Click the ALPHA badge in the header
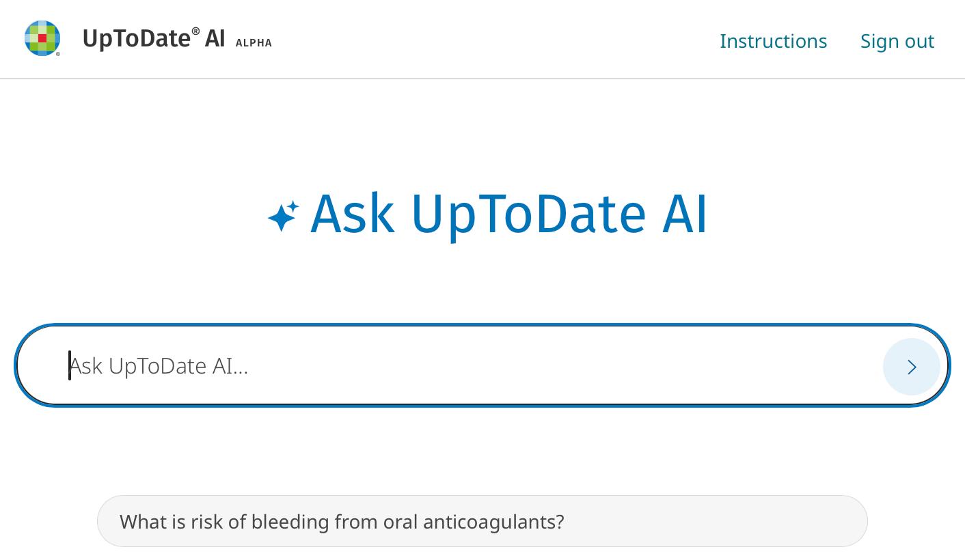This screenshot has width=965, height=560. [x=254, y=43]
